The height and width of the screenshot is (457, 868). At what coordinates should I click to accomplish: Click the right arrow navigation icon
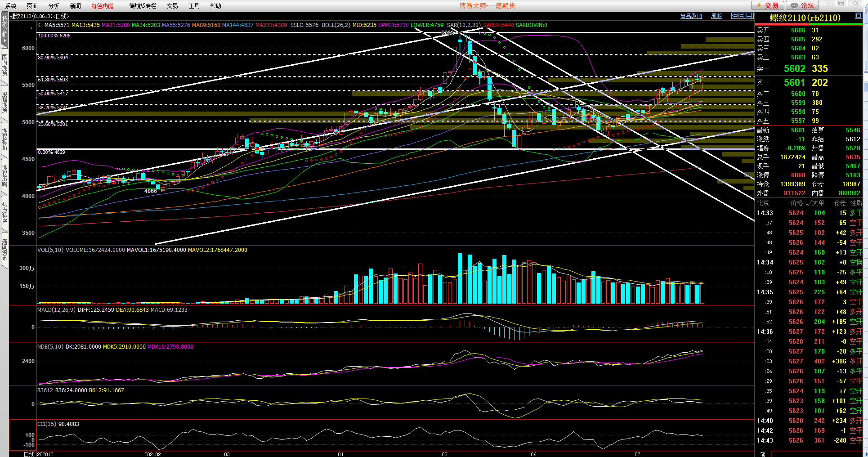[742, 16]
